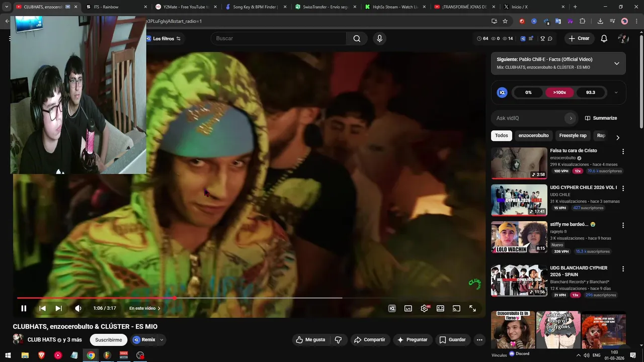Save the video with Guardar

pos(452,340)
